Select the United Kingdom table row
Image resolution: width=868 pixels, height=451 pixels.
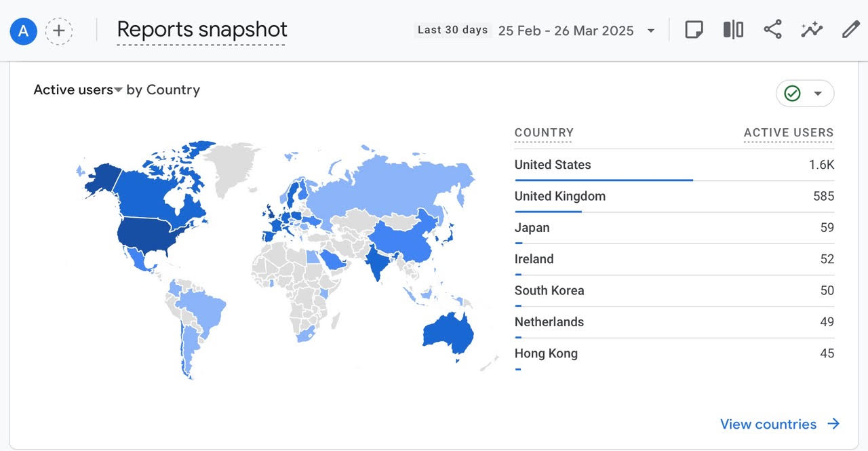[x=674, y=197]
